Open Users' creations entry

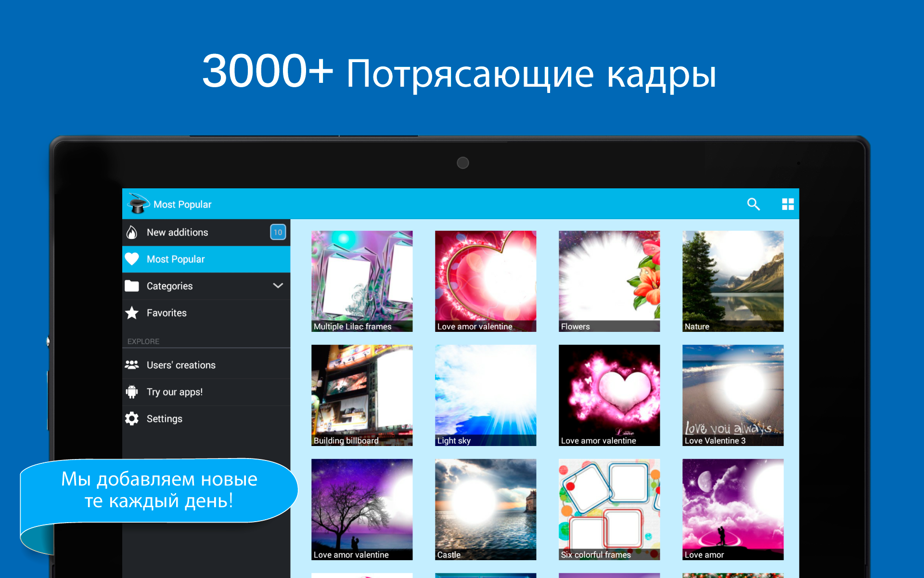coord(206,365)
